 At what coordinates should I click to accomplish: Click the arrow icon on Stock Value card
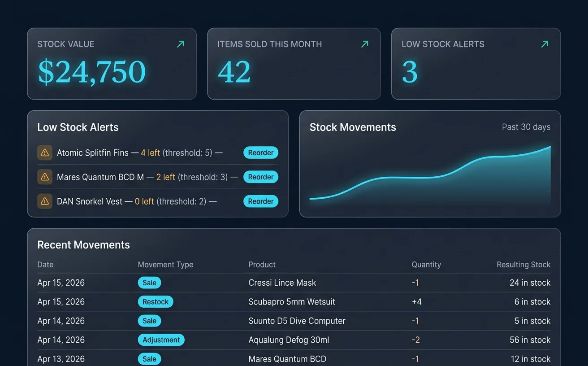point(181,44)
